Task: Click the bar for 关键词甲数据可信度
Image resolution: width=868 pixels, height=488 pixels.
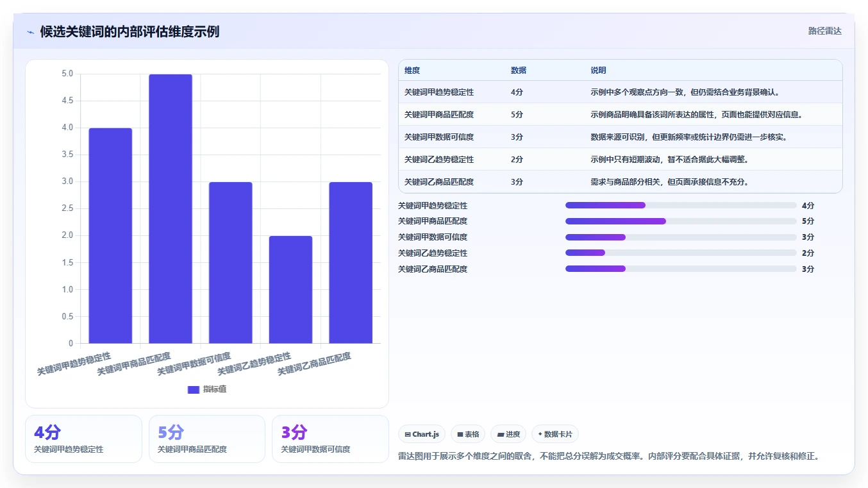Action: (x=231, y=262)
